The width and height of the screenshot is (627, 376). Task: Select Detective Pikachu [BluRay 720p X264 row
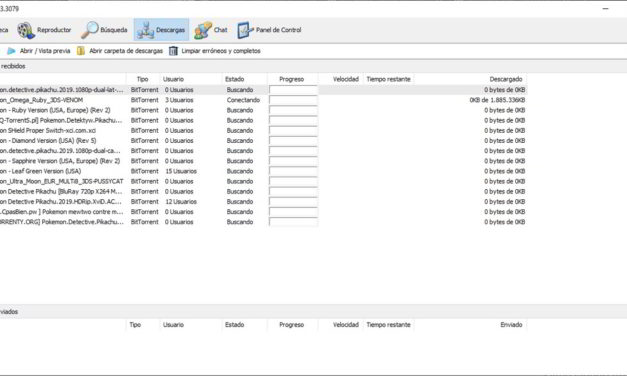click(263, 192)
